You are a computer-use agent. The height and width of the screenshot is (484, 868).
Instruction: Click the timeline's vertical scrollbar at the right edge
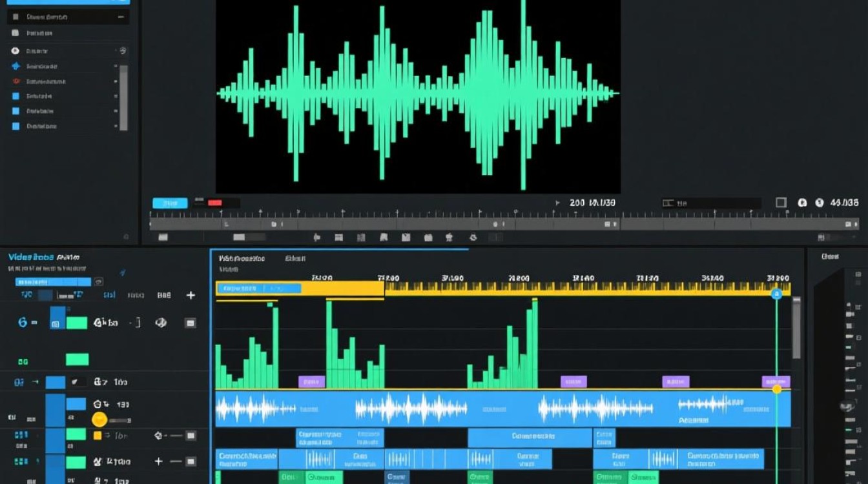click(x=796, y=329)
